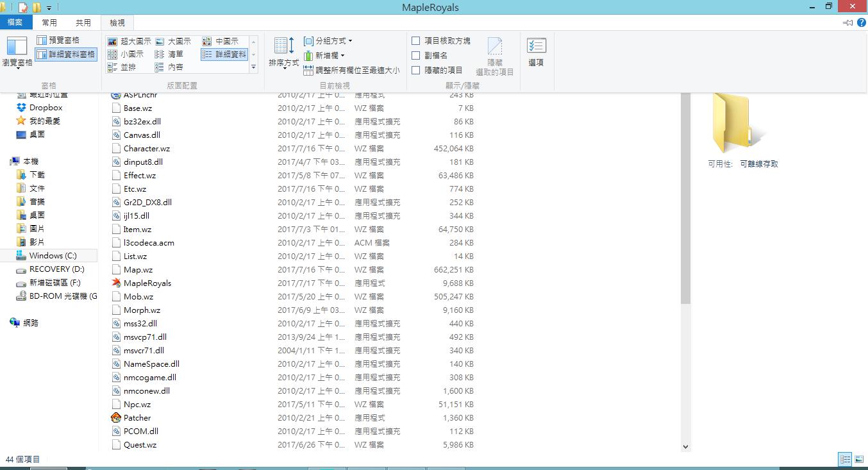The height and width of the screenshot is (470, 868).
Task: Click 隱藏選取的項目 hide selected items button
Action: coord(495,56)
